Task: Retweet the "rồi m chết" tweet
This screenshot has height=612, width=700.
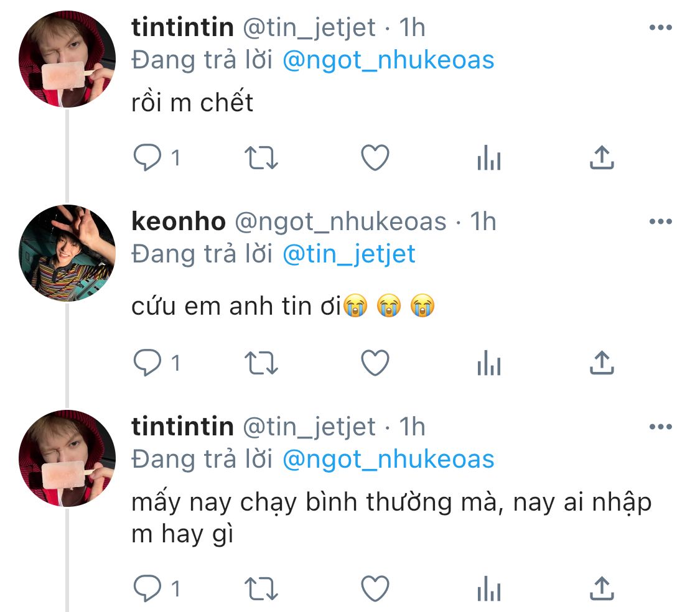Action: click(261, 158)
